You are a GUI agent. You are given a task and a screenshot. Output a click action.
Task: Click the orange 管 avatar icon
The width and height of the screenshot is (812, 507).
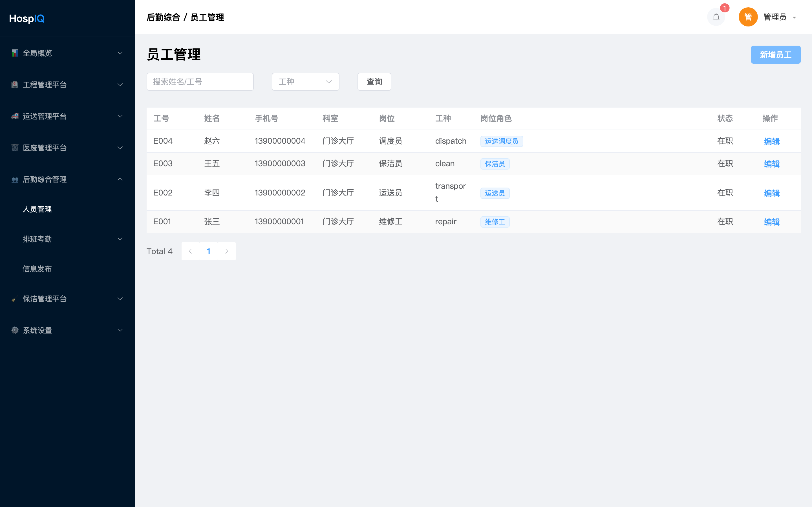point(748,17)
